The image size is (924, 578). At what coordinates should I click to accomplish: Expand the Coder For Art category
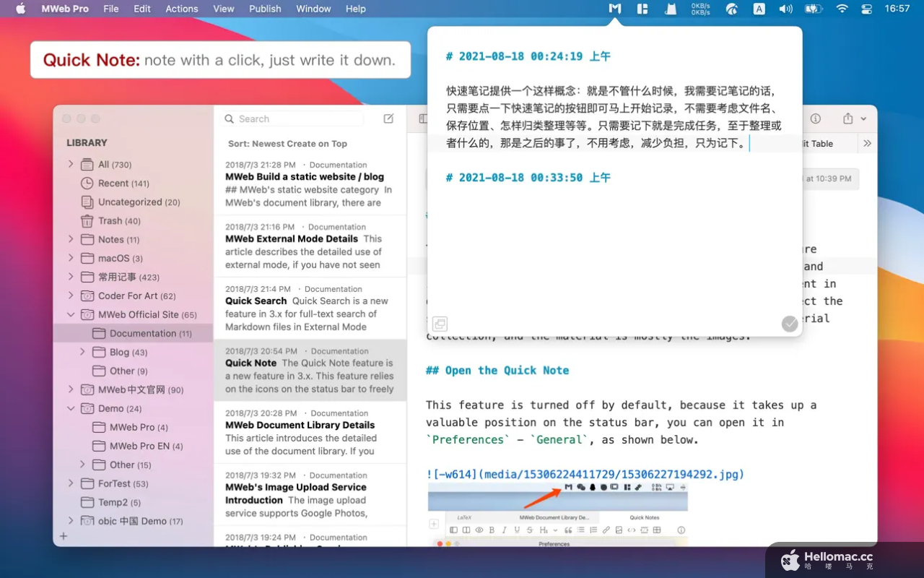pyautogui.click(x=71, y=296)
